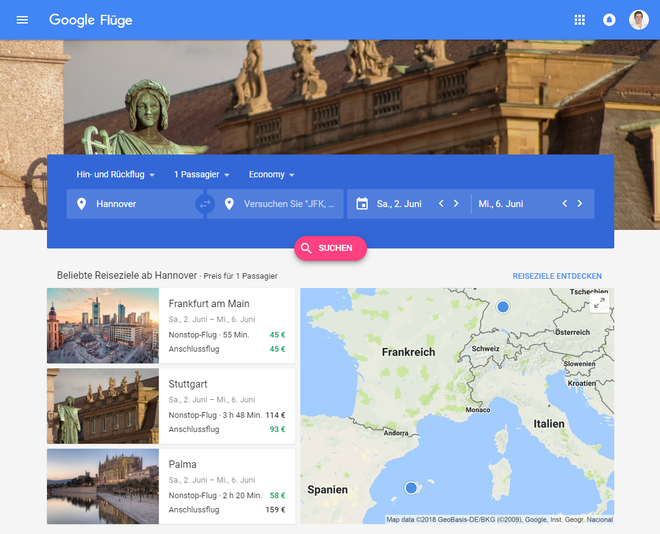Click the Palma Anschlussflug 159 € price
This screenshot has height=534, width=660.
[x=275, y=510]
